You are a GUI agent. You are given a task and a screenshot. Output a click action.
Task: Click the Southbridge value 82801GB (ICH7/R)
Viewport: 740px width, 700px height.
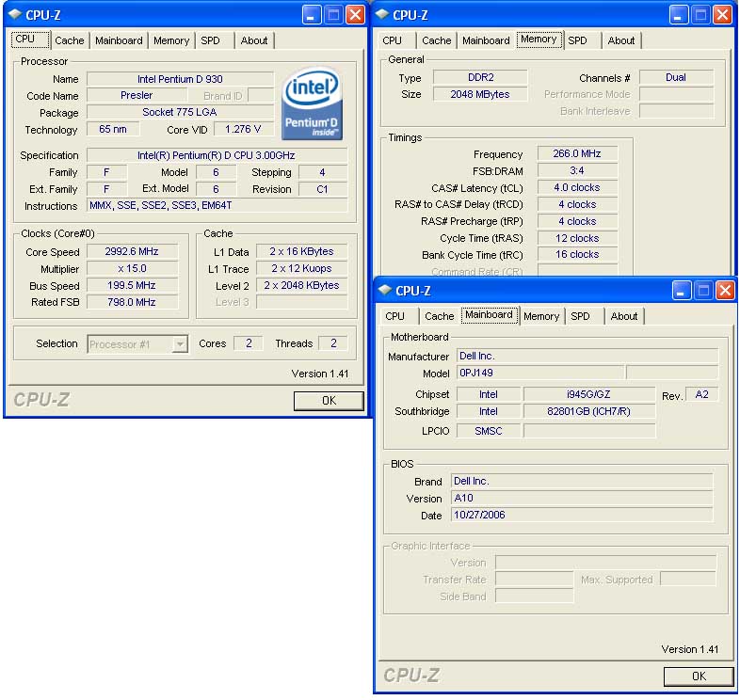coord(589,411)
